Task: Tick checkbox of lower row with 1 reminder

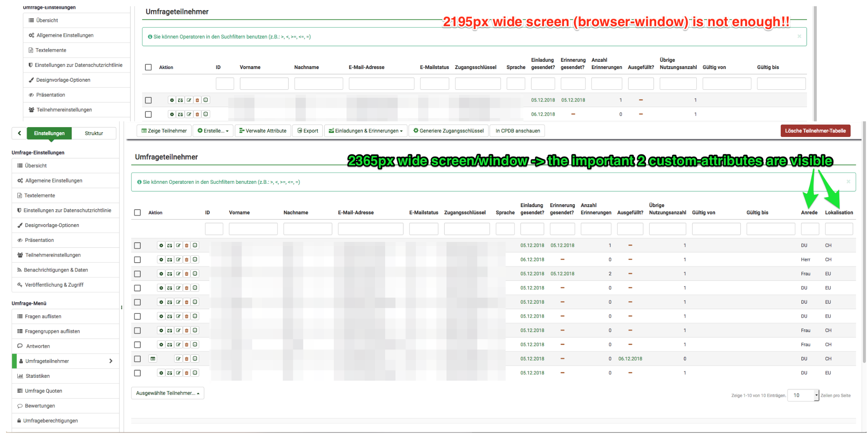Action: coord(137,246)
